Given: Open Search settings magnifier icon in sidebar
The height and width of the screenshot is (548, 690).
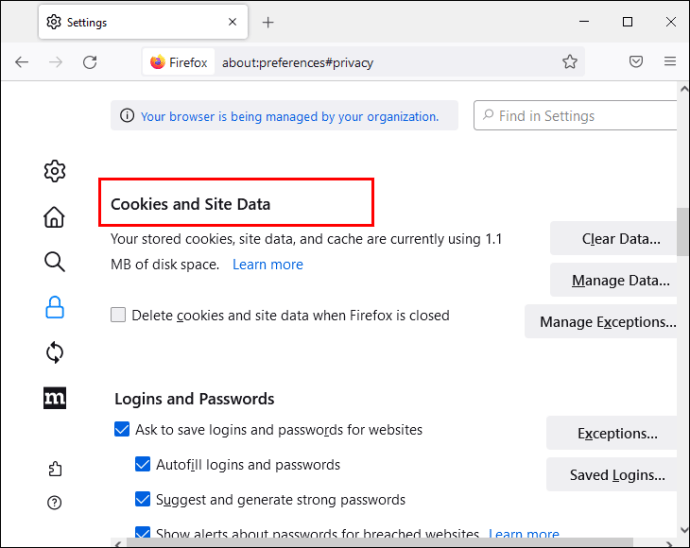Looking at the screenshot, I should (55, 262).
